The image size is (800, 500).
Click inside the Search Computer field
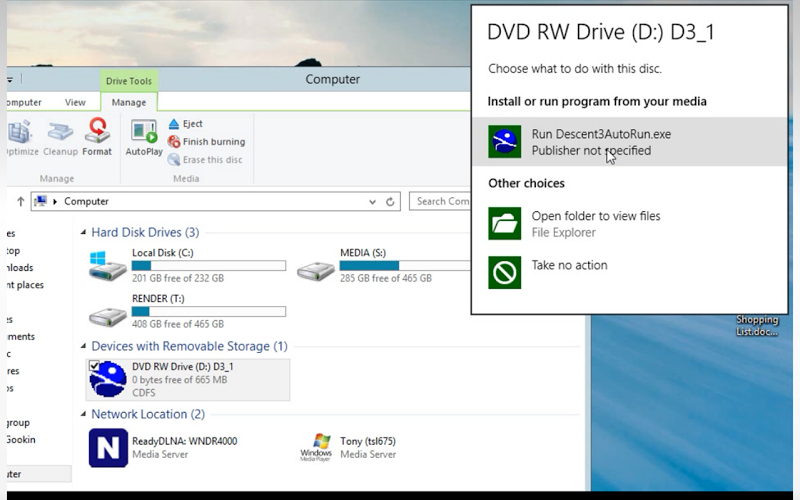(441, 201)
